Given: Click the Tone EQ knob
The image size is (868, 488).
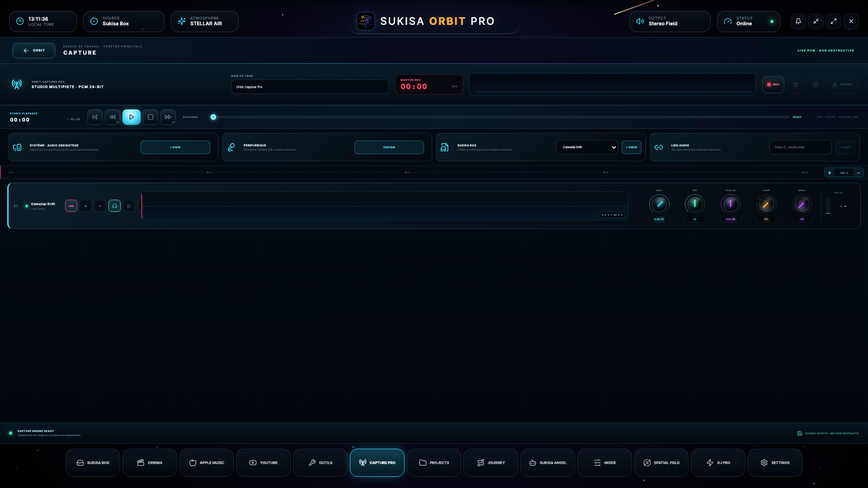Looking at the screenshot, I should click(731, 204).
